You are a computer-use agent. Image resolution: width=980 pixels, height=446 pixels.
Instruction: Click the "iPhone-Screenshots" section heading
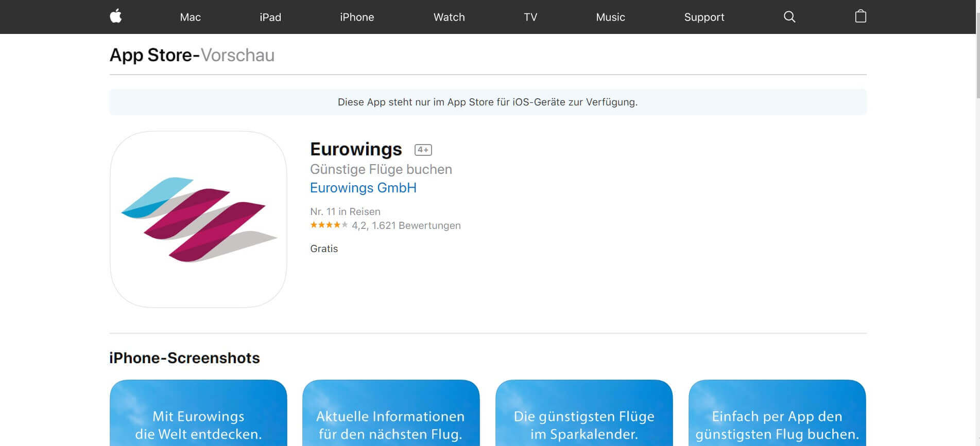point(184,358)
